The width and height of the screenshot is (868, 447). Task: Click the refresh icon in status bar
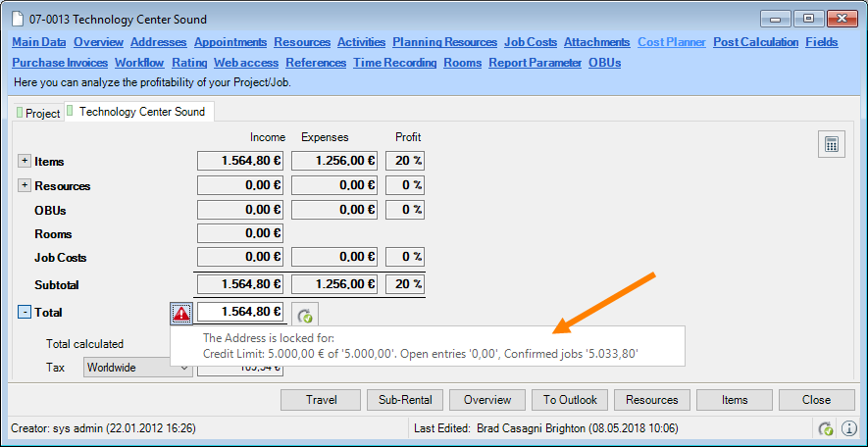coord(826,428)
